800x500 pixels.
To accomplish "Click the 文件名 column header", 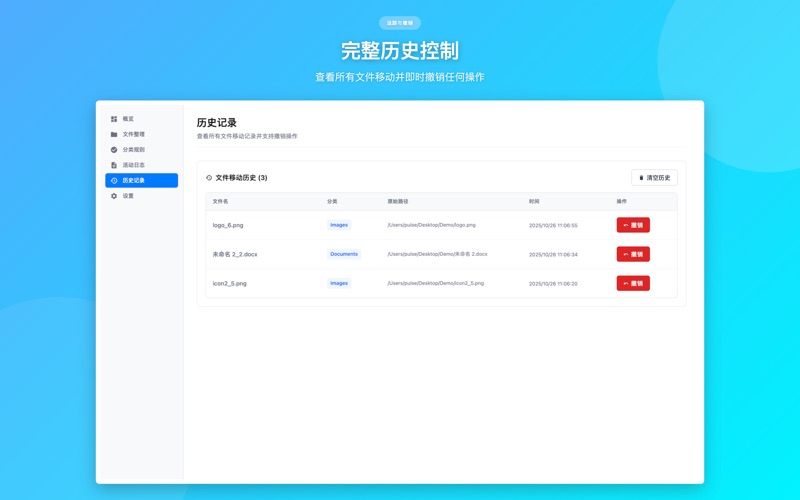I will coord(221,202).
